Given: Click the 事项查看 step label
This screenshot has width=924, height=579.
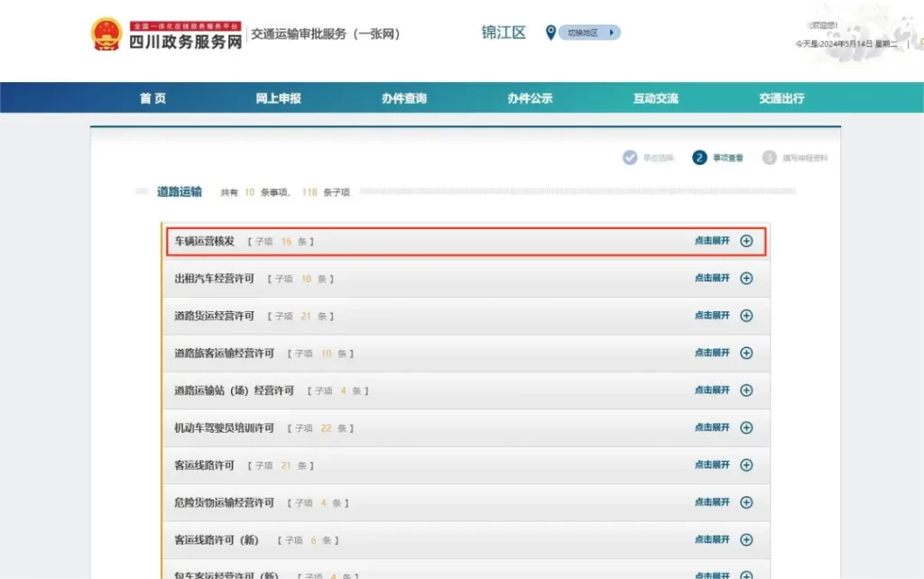Looking at the screenshot, I should [728, 158].
